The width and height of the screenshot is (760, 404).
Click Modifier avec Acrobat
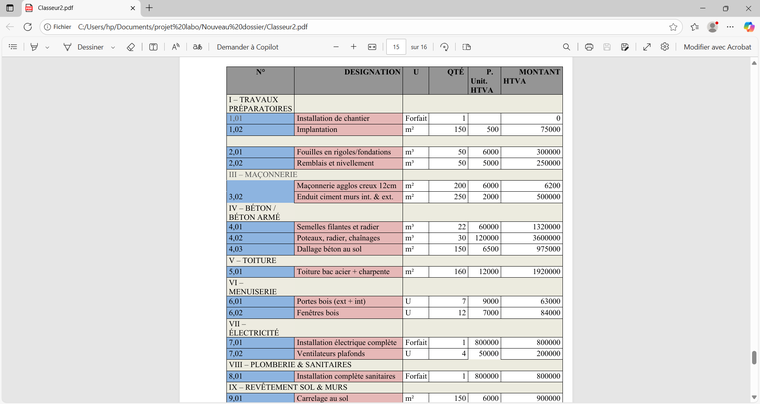click(x=716, y=47)
